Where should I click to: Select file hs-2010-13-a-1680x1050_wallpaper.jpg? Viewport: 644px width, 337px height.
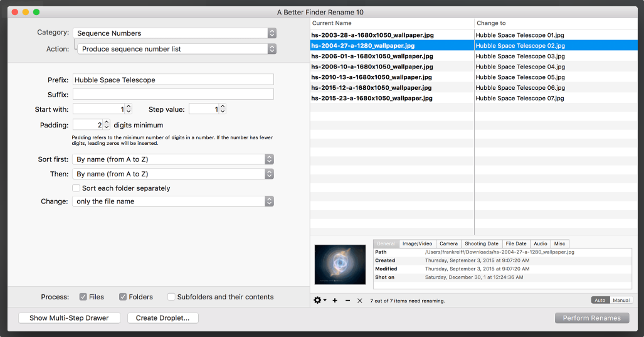coord(371,77)
